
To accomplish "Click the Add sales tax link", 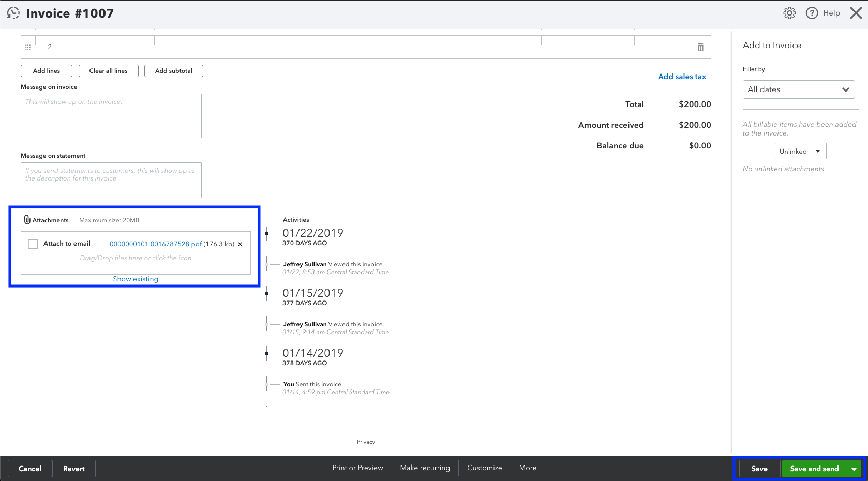I will [x=682, y=77].
